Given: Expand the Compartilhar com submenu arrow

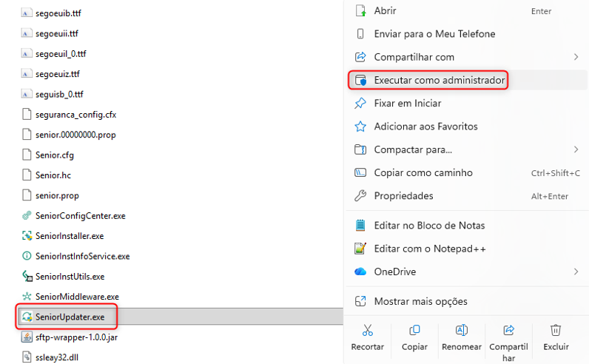Looking at the screenshot, I should pyautogui.click(x=576, y=57).
